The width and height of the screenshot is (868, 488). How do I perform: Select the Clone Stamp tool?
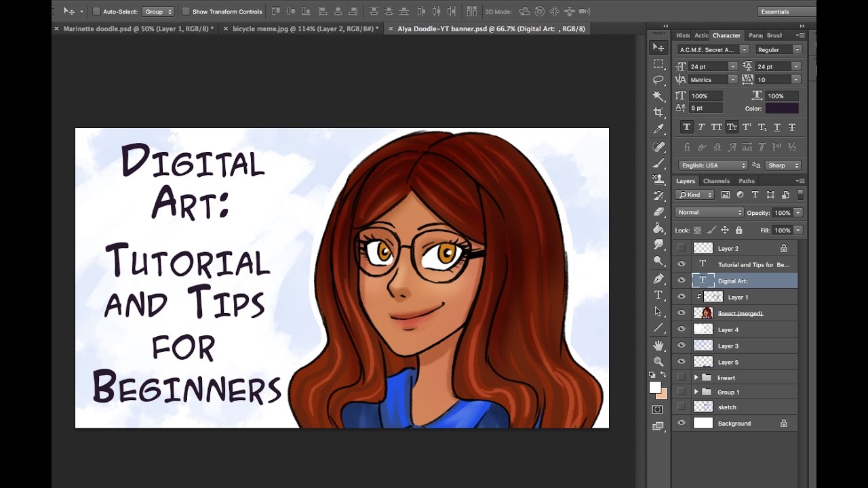click(658, 180)
